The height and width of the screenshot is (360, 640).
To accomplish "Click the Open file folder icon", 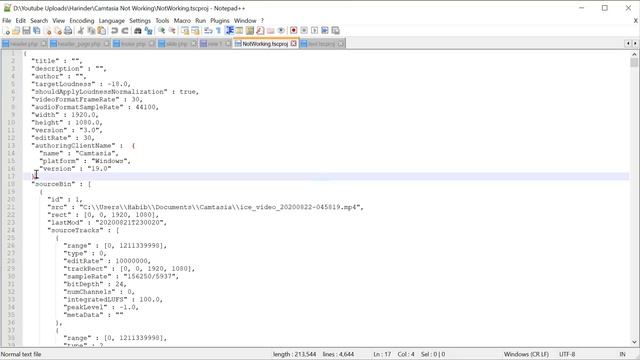I will (16, 31).
